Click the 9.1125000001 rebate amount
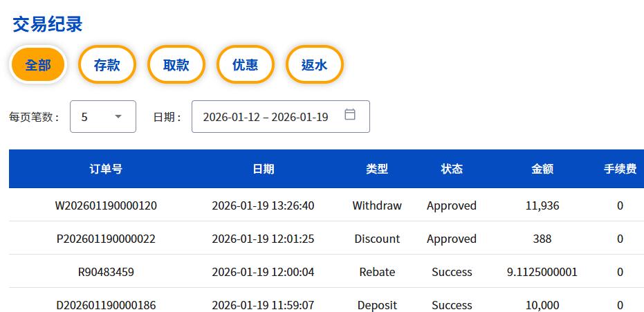 click(x=542, y=272)
